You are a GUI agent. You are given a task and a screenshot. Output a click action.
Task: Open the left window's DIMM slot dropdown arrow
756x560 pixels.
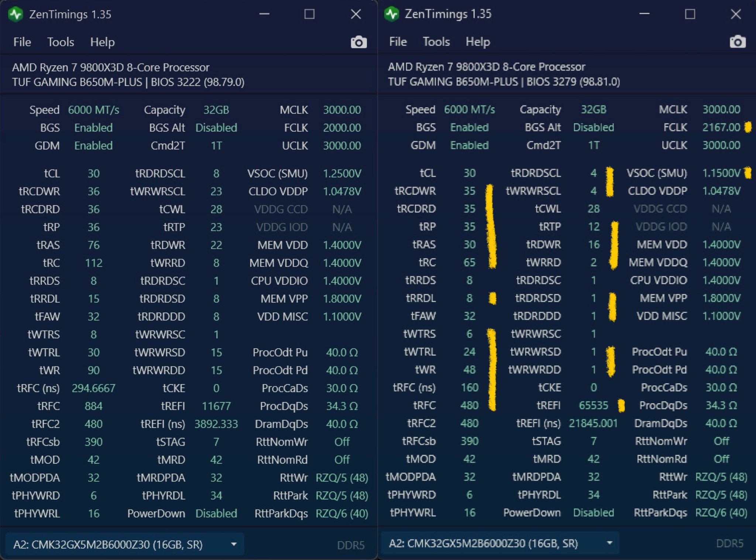coord(233,544)
